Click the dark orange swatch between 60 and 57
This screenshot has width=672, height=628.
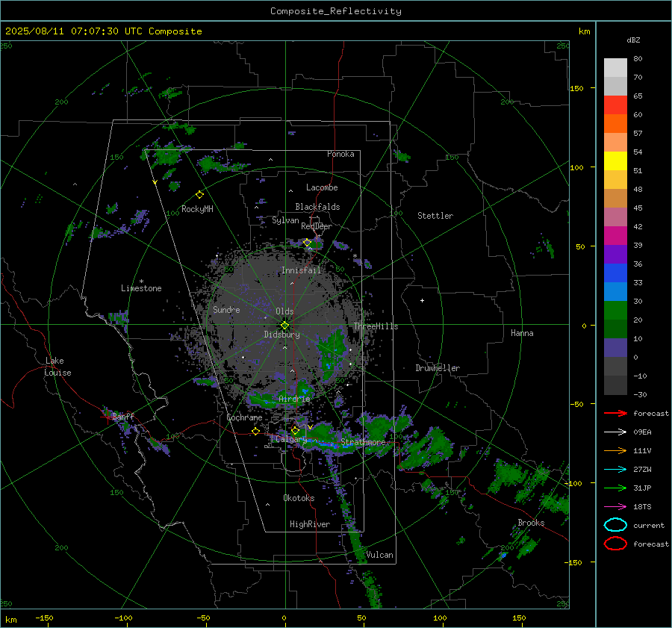tap(615, 124)
